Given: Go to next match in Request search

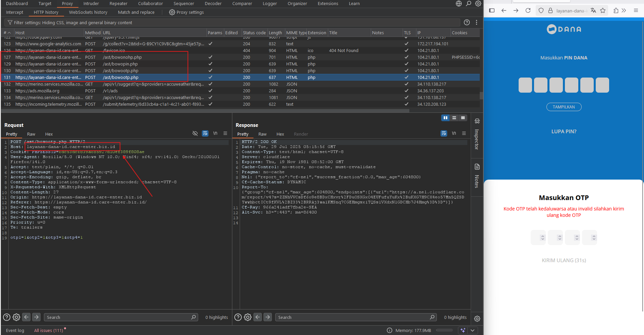Looking at the screenshot, I should point(37,317).
